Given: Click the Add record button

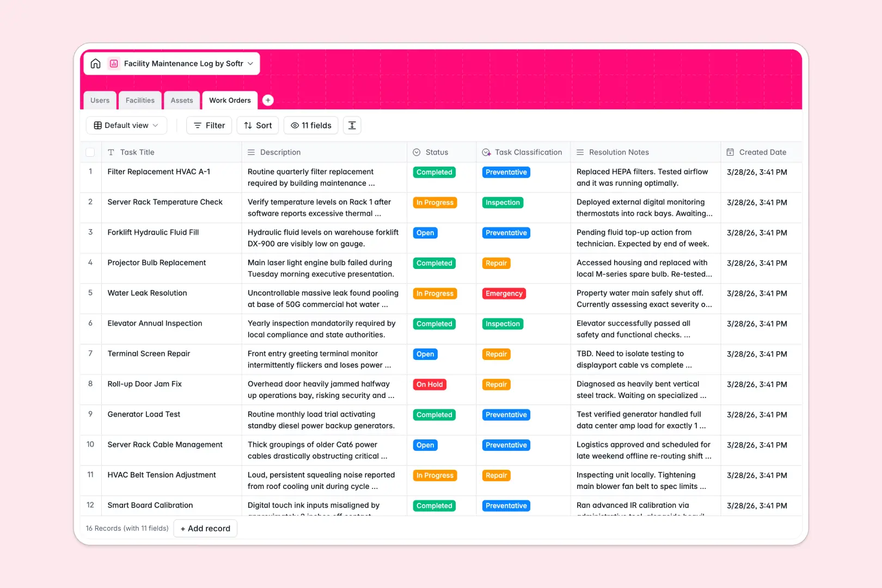Looking at the screenshot, I should point(205,528).
